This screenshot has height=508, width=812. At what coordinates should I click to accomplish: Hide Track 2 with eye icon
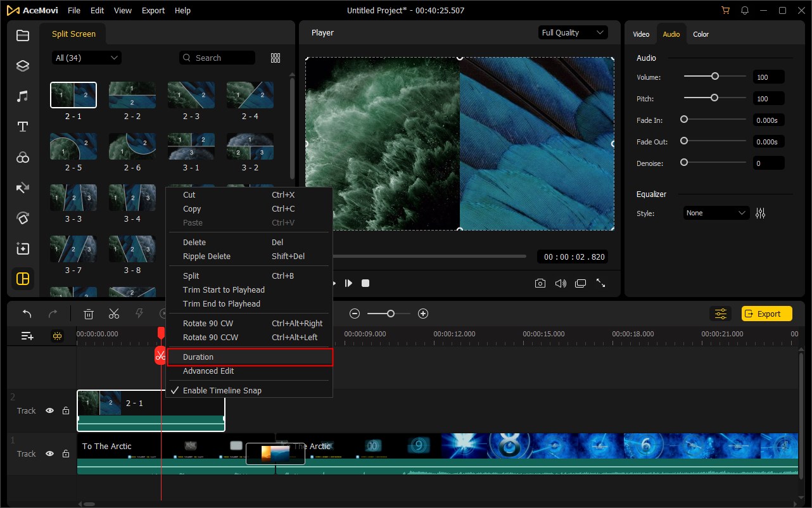49,410
